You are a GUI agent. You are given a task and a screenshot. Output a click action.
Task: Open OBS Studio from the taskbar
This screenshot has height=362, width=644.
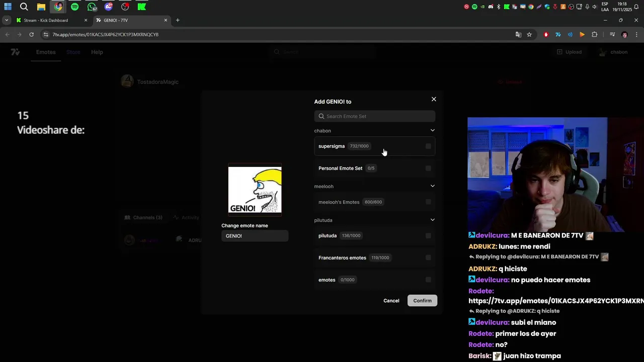(x=125, y=7)
